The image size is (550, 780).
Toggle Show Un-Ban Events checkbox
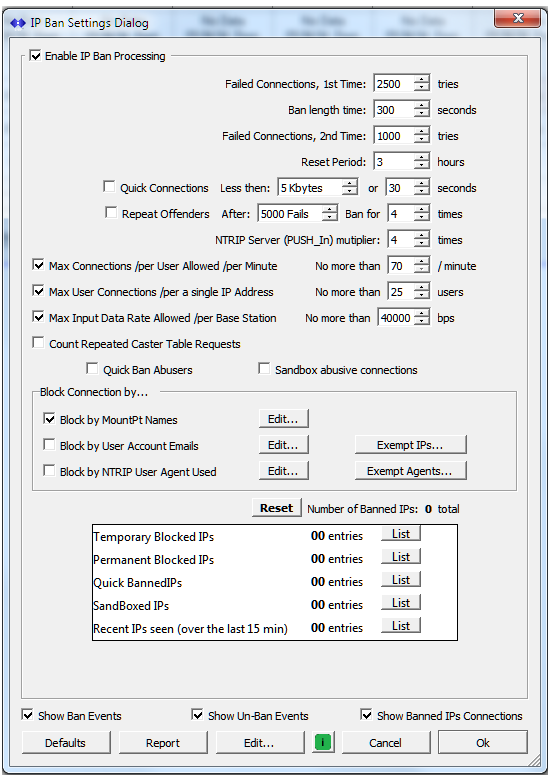[x=197, y=715]
